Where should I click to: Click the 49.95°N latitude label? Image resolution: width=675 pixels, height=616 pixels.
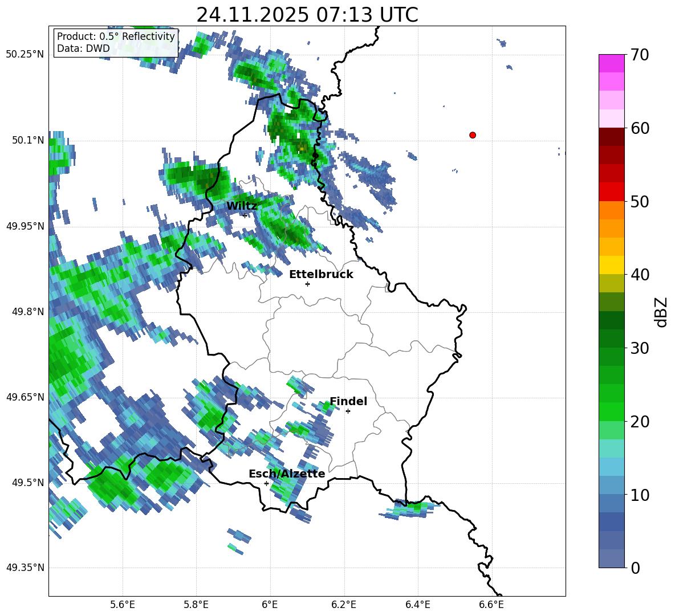[25, 226]
